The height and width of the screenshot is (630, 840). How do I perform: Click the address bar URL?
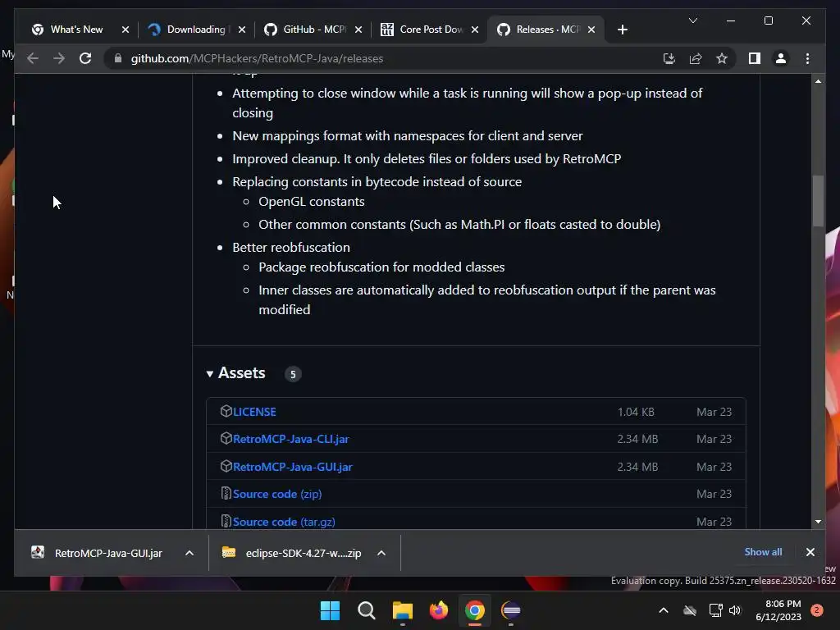pyautogui.click(x=257, y=58)
